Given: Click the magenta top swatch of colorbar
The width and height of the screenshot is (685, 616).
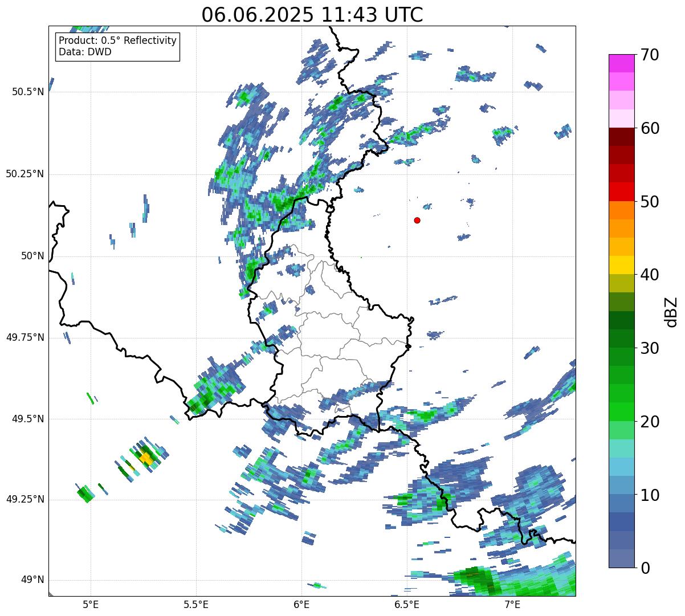Looking at the screenshot, I should point(622,63).
